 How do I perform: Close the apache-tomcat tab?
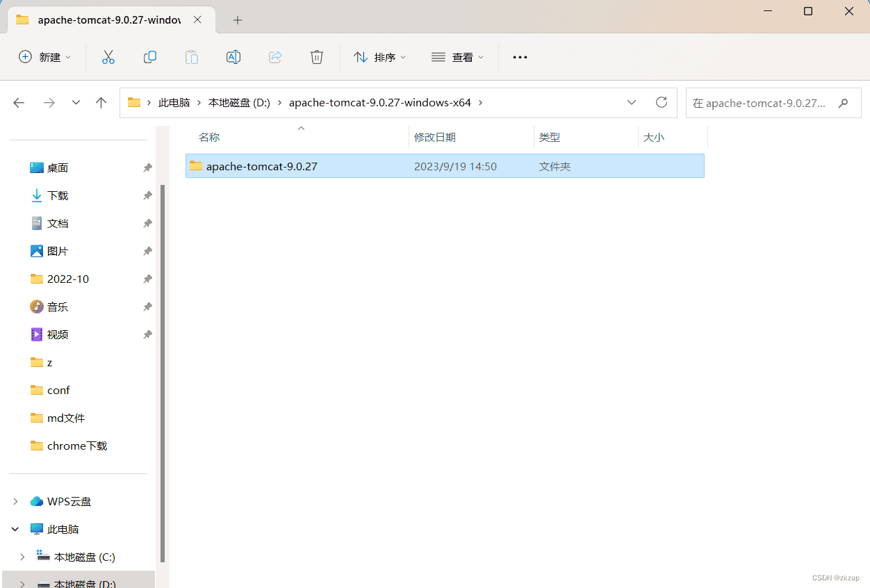pos(198,20)
